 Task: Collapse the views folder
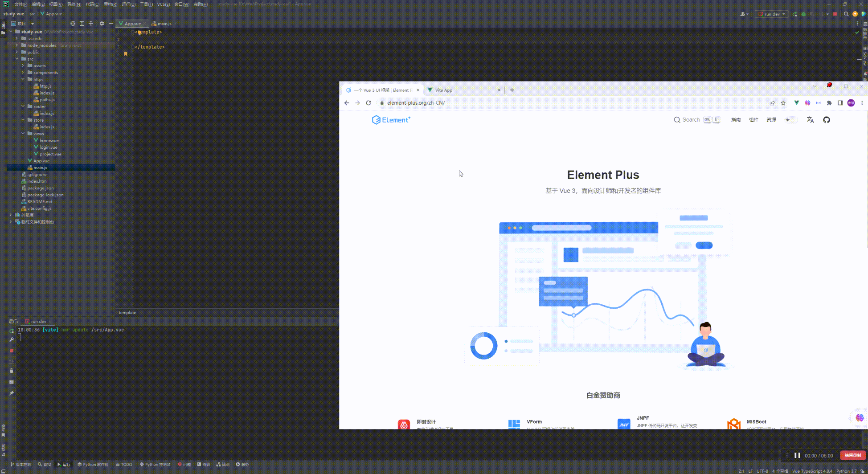click(23, 134)
